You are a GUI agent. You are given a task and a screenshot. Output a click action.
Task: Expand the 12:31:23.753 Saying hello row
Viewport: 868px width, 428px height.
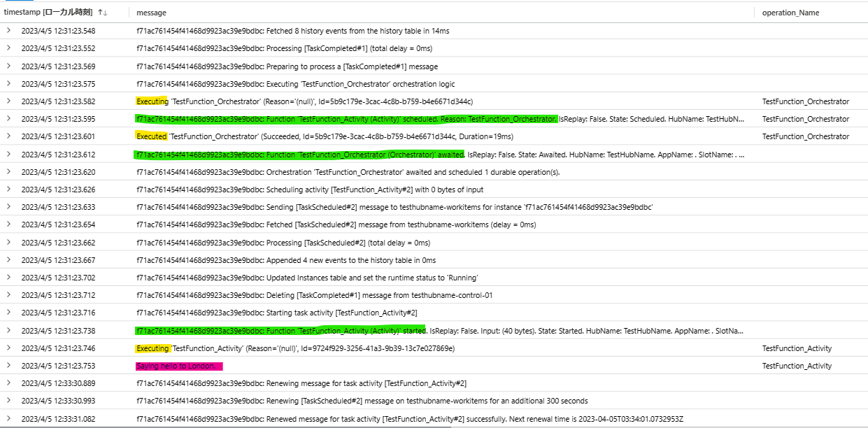click(8, 366)
